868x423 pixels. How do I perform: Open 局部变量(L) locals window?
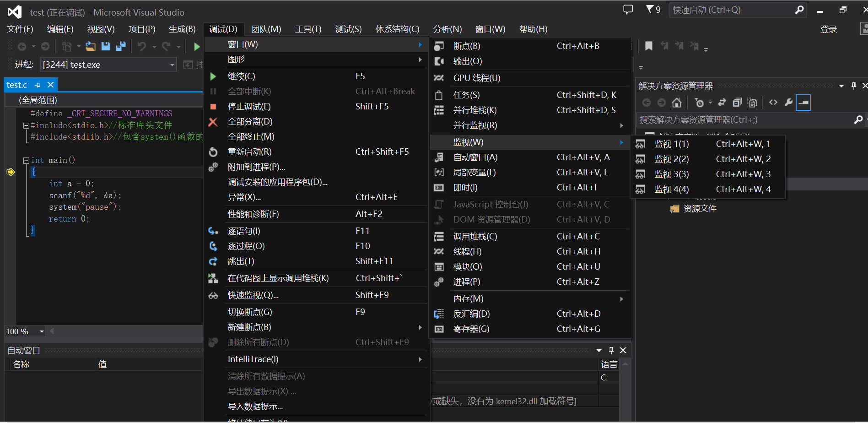[x=530, y=173]
